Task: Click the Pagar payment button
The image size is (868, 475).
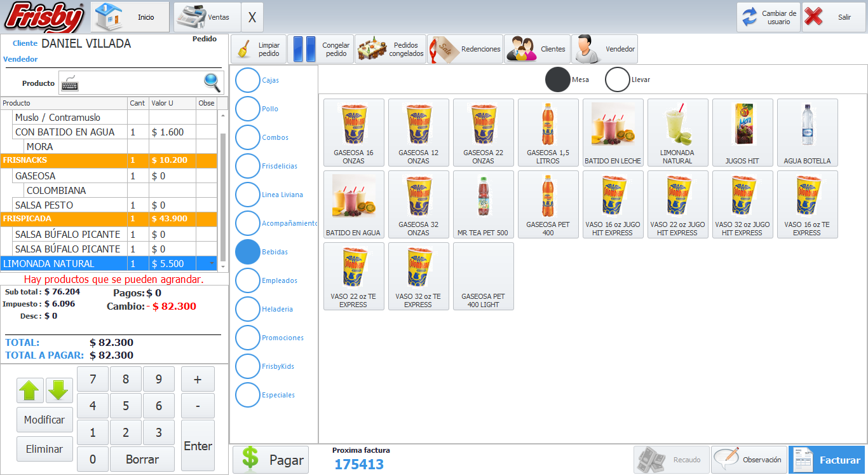Action: coord(271,460)
